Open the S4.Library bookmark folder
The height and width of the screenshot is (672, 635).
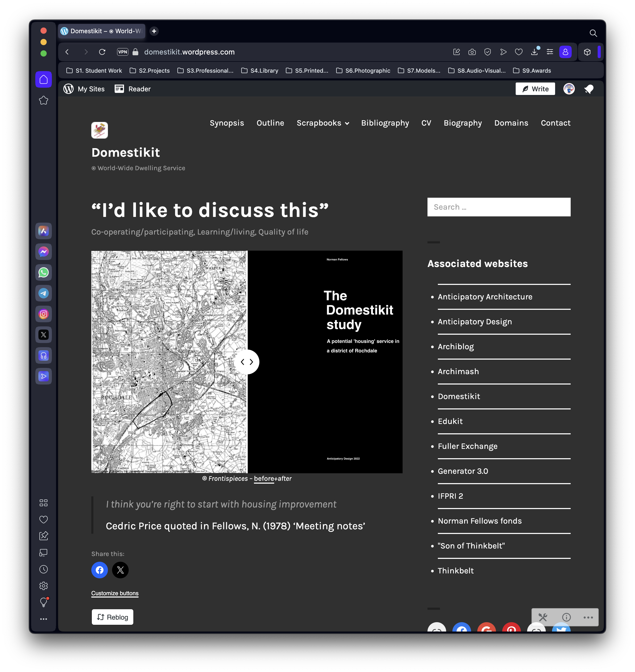pos(260,71)
